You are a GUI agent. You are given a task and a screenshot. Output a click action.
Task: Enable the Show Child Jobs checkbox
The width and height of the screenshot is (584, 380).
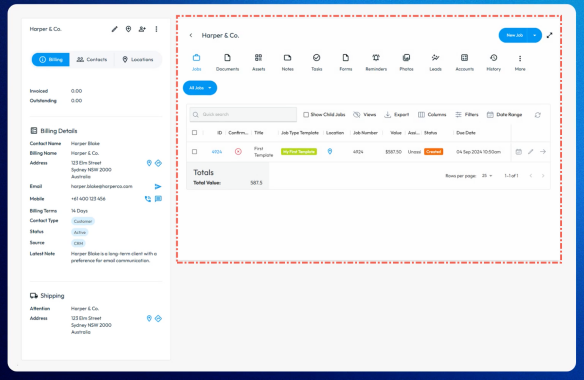pyautogui.click(x=306, y=115)
